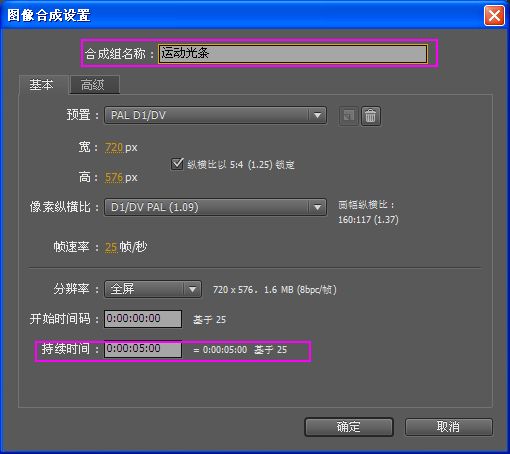Close the 图像合成设置 dialog window

pyautogui.click(x=494, y=15)
